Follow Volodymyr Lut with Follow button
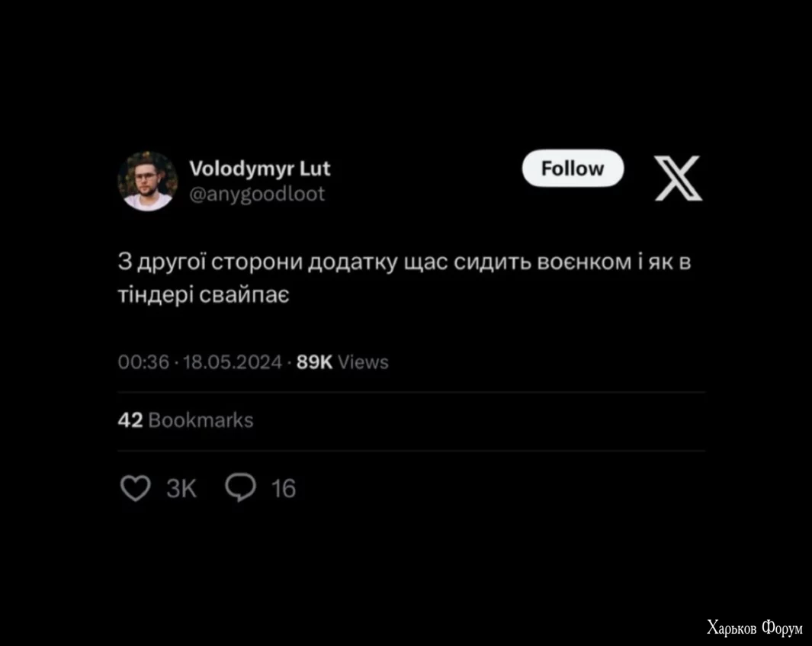 [x=573, y=169]
